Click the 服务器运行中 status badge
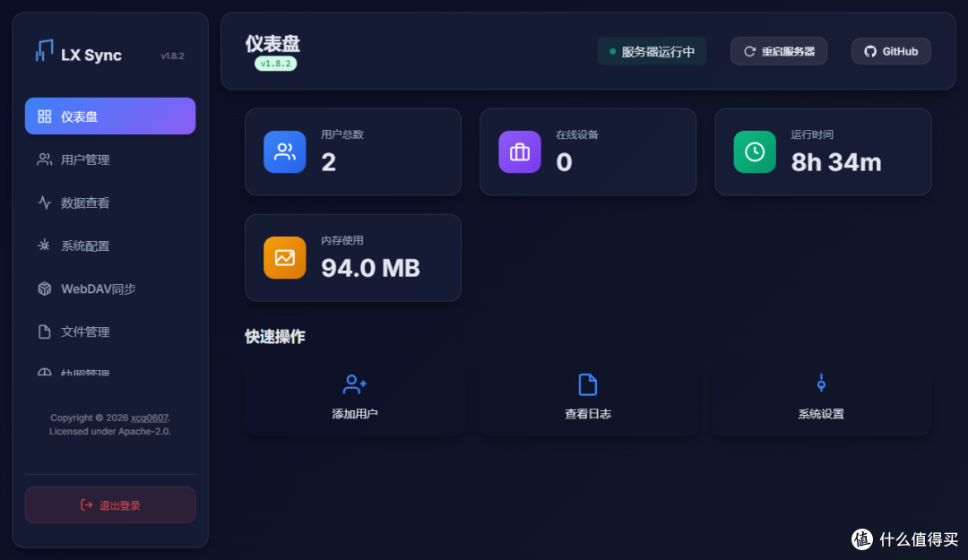968x560 pixels. click(x=652, y=51)
